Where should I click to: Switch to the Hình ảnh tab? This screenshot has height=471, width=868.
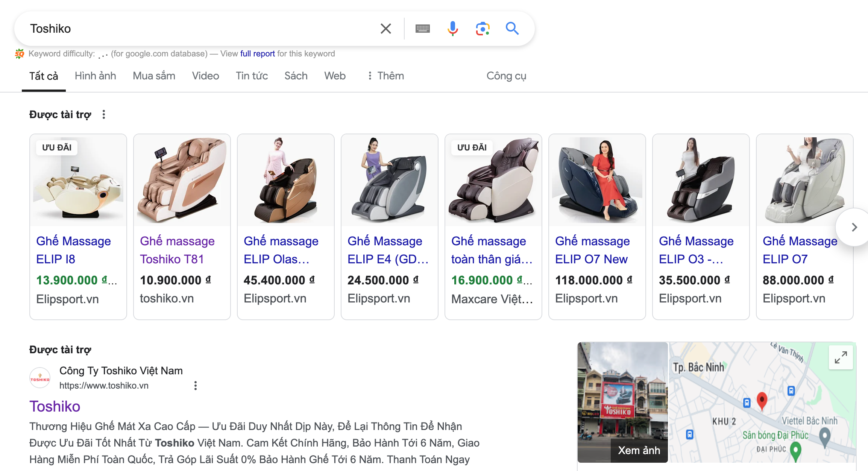point(95,76)
